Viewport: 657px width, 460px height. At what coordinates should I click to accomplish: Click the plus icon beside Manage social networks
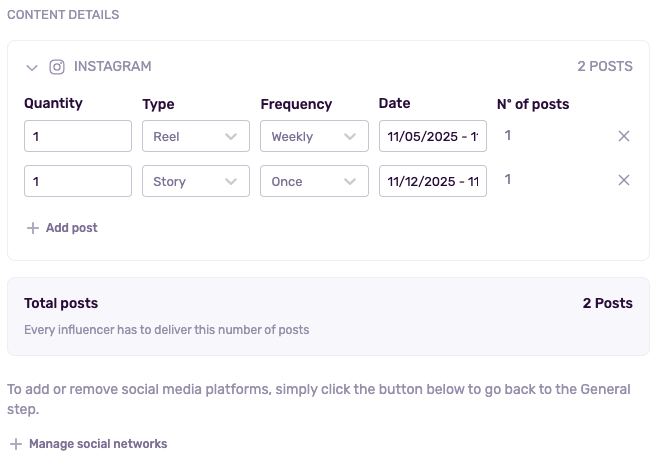(16, 444)
